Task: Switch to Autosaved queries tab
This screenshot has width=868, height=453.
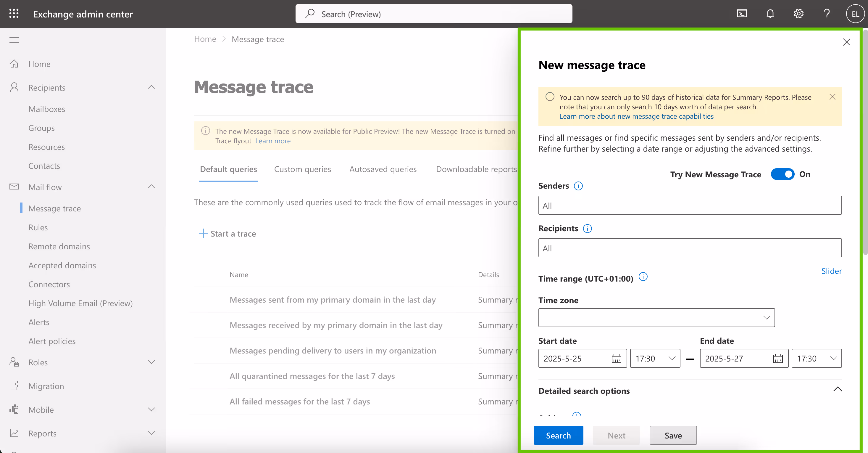Action: click(383, 169)
